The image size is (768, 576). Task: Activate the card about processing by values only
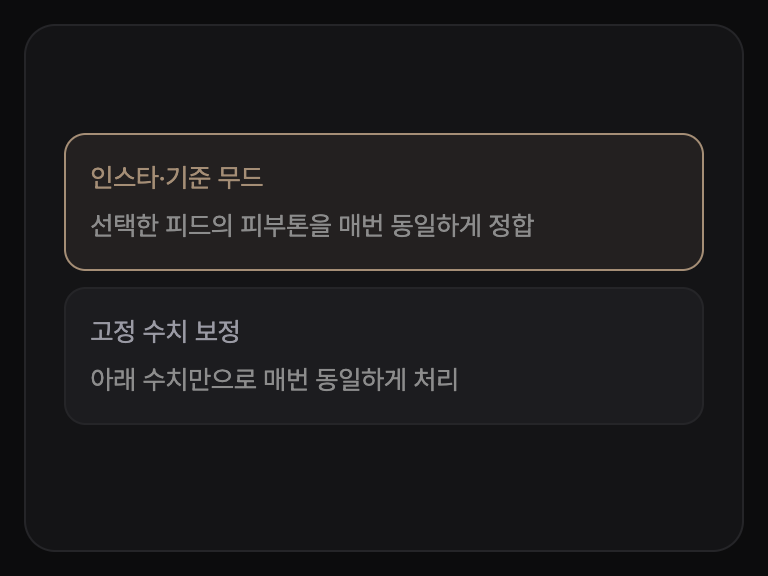point(384,356)
